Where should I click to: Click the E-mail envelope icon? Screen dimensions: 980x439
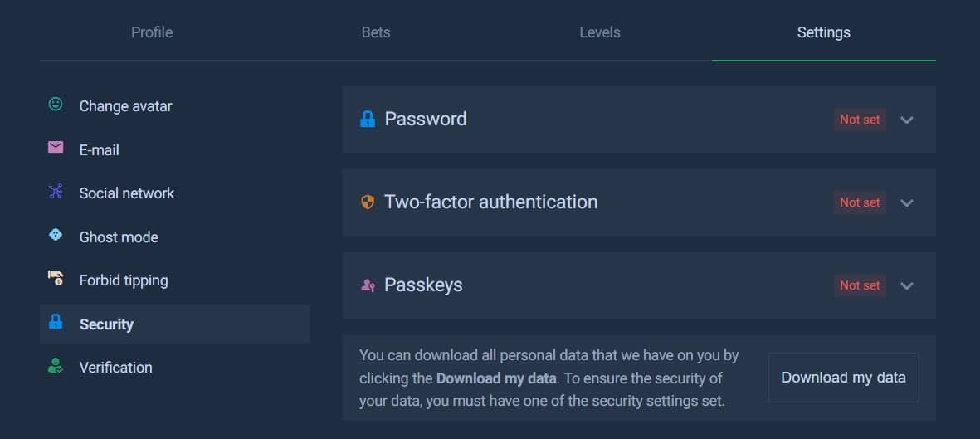click(x=56, y=148)
